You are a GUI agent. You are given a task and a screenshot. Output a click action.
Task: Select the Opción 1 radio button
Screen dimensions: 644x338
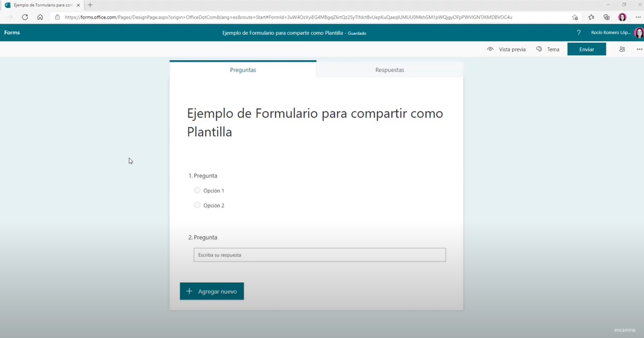click(197, 190)
